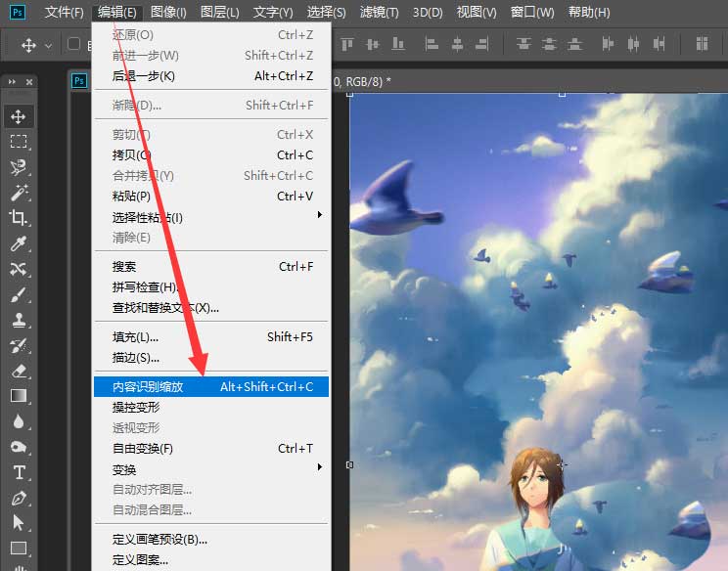Choose 搜索 menu entry

click(211, 267)
